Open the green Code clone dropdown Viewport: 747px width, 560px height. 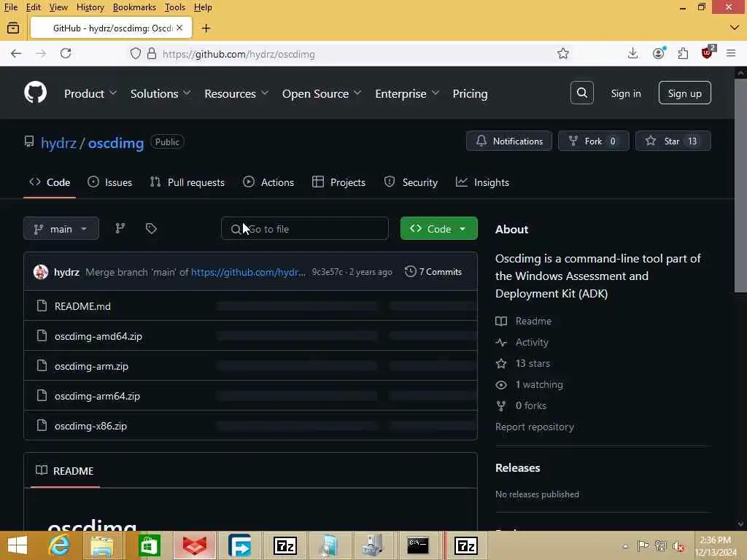(x=438, y=228)
